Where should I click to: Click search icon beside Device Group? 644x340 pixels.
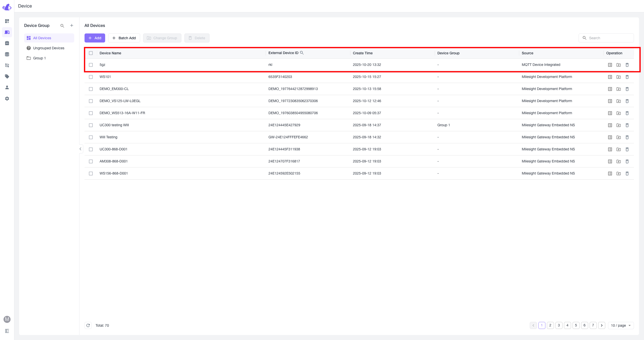click(x=62, y=26)
